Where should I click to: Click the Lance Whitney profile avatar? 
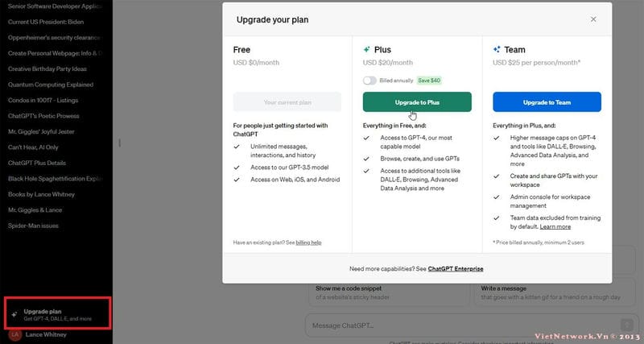tap(14, 334)
